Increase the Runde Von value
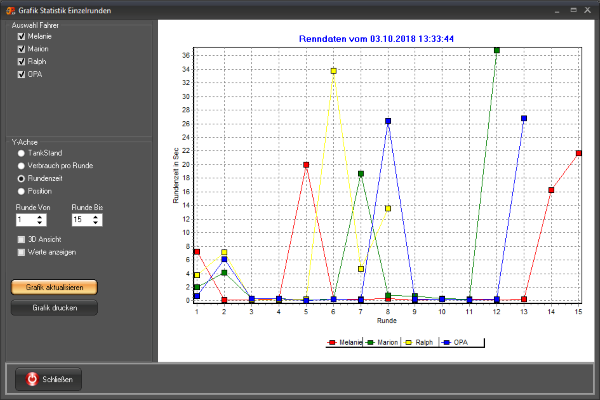This screenshot has height=400, width=600. click(x=40, y=217)
